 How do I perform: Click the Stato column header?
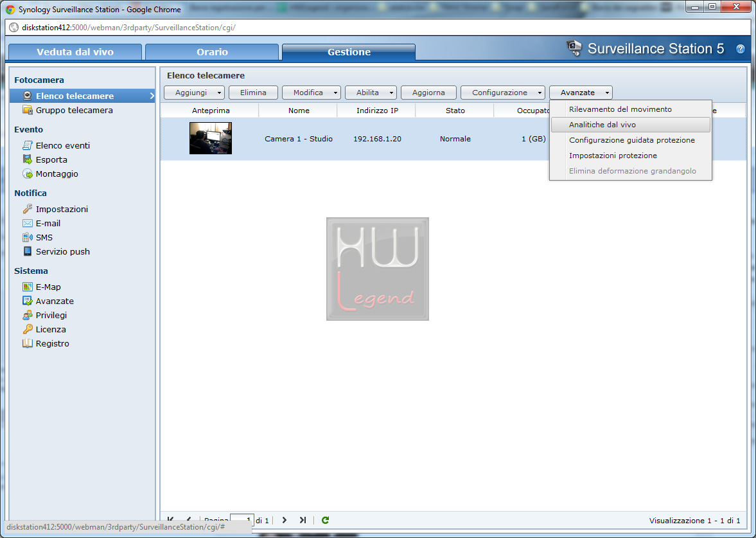point(455,111)
